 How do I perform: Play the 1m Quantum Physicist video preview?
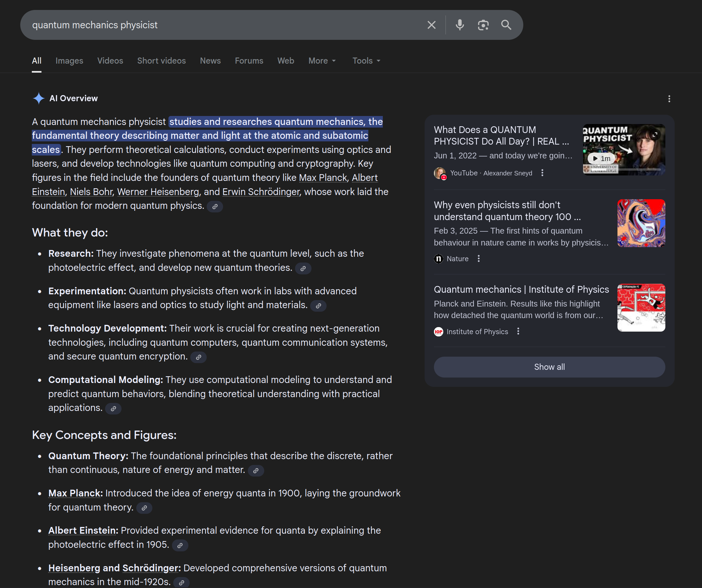pyautogui.click(x=601, y=158)
